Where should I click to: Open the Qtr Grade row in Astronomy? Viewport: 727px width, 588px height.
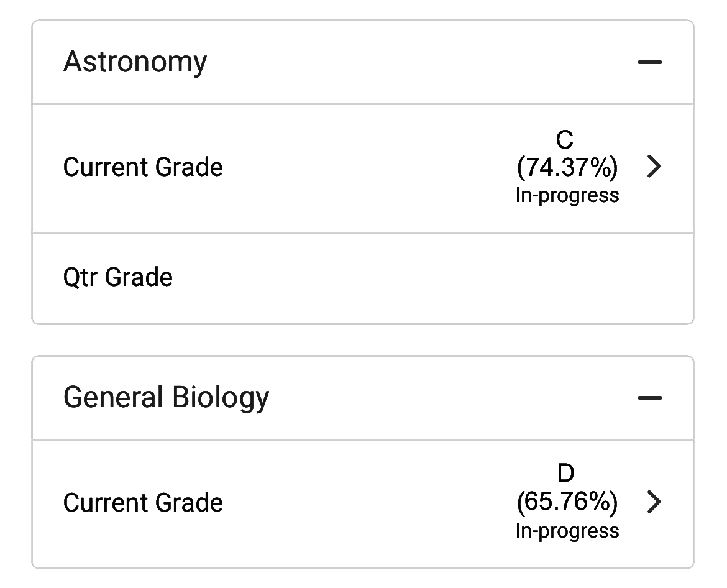[118, 277]
